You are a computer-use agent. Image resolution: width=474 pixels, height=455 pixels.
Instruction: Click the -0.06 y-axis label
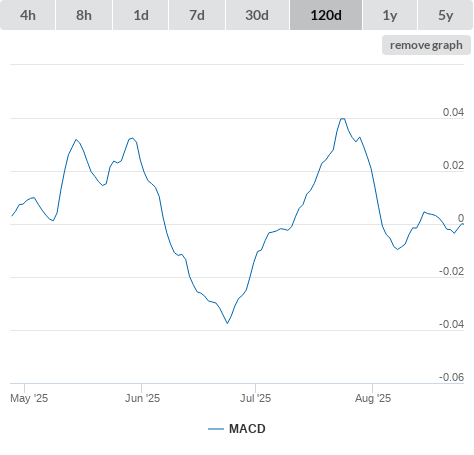[451, 377]
